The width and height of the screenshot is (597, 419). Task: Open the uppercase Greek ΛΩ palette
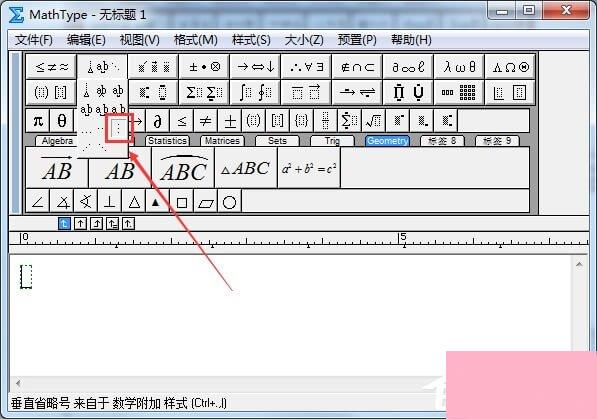coord(510,67)
